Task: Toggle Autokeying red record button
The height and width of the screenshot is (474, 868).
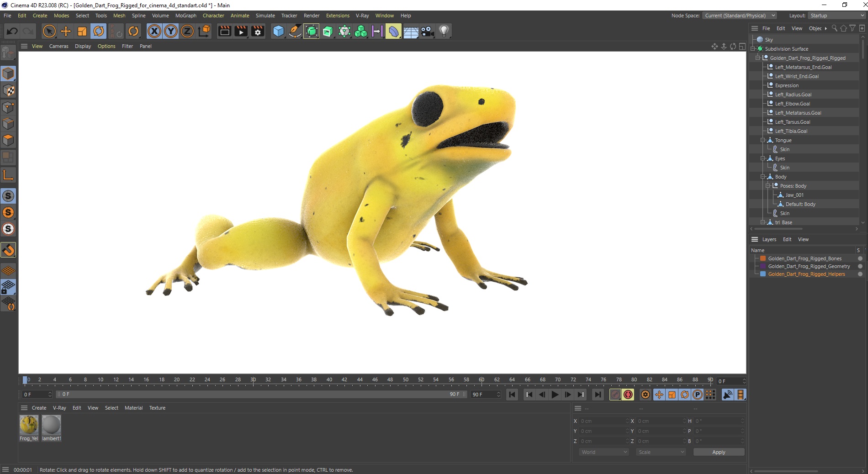Action: (628, 395)
